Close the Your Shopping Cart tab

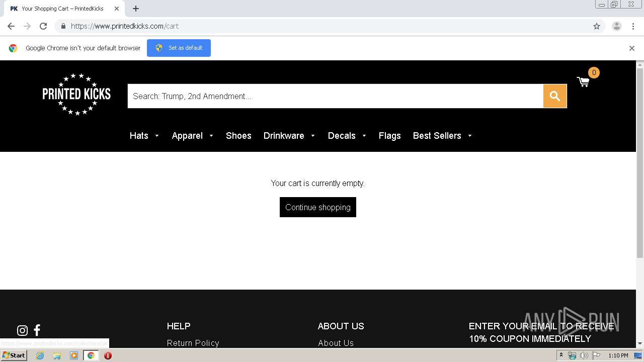tap(117, 9)
